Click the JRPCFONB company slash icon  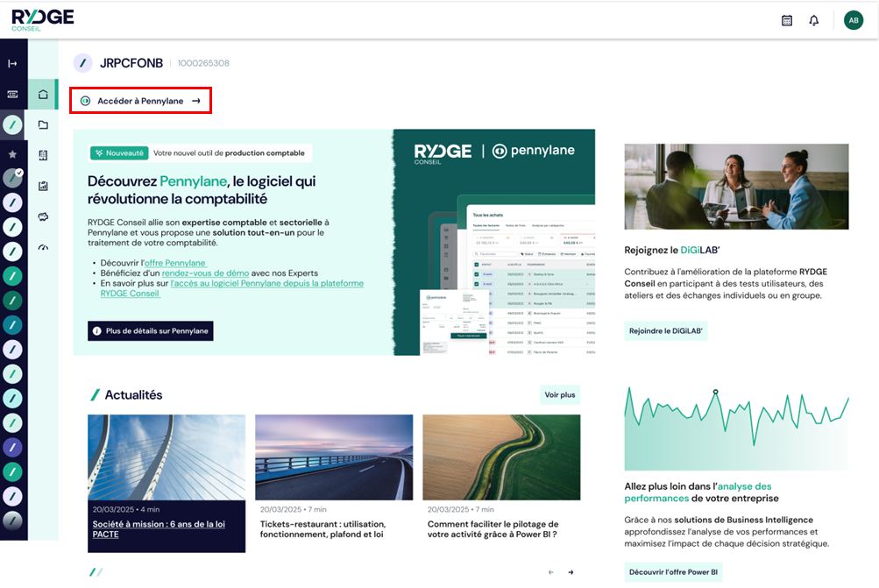(83, 63)
